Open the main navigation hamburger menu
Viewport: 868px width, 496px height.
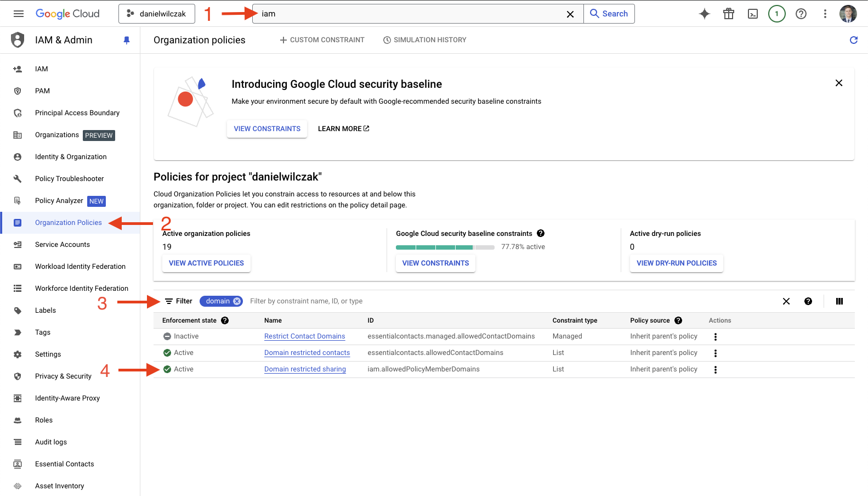(19, 14)
